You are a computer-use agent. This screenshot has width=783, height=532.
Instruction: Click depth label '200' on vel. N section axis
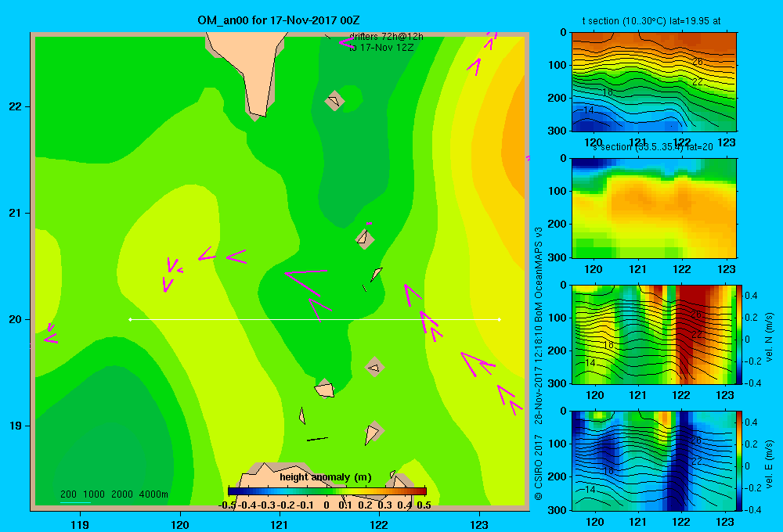(x=557, y=350)
